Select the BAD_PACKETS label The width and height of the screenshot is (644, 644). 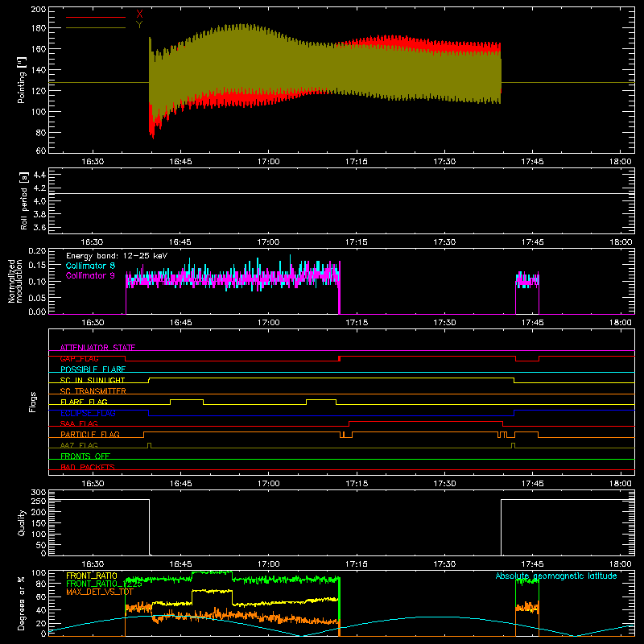[x=88, y=467]
